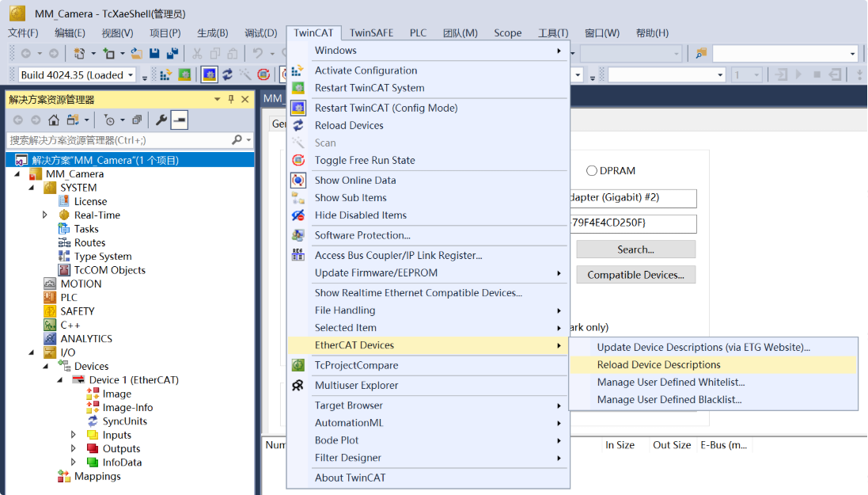Collapse SYSTEM tree node

[32, 188]
